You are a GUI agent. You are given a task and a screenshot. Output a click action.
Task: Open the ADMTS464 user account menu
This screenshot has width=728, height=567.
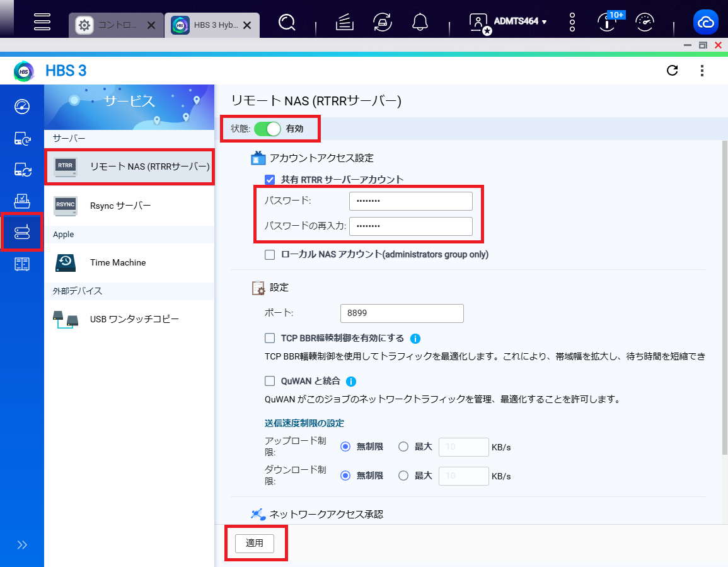(x=508, y=22)
